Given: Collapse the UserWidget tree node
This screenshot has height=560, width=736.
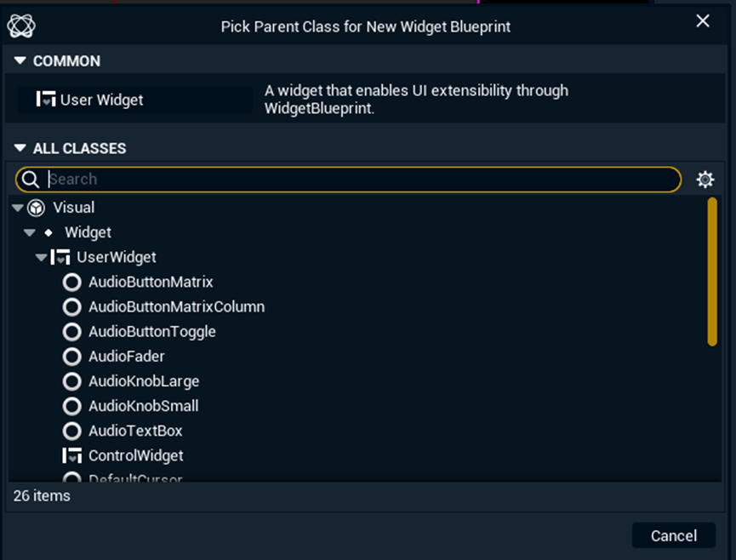Looking at the screenshot, I should click(42, 257).
